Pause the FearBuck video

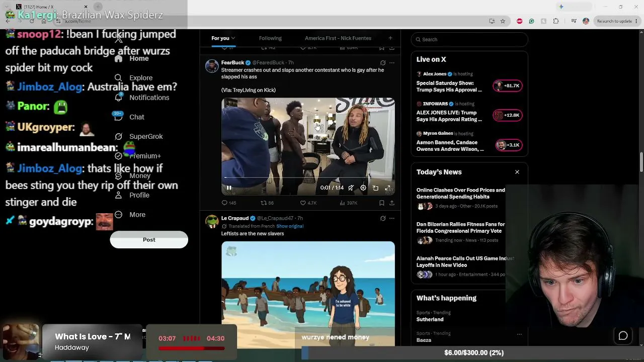click(x=229, y=188)
